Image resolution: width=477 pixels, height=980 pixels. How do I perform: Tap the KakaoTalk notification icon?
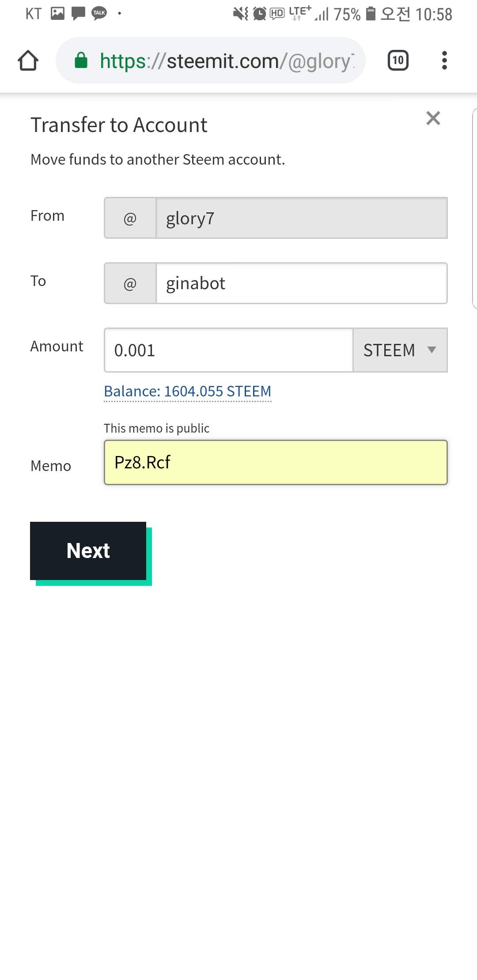(99, 13)
